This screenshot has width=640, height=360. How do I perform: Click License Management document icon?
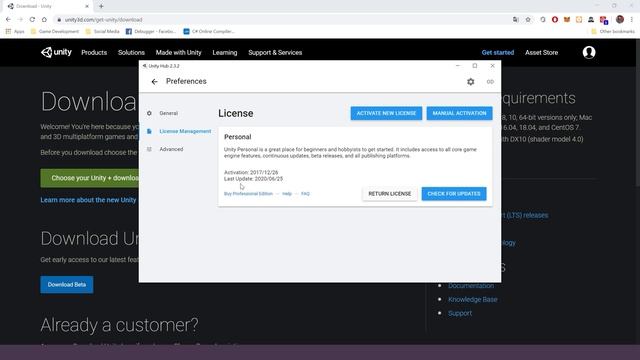[x=149, y=131]
